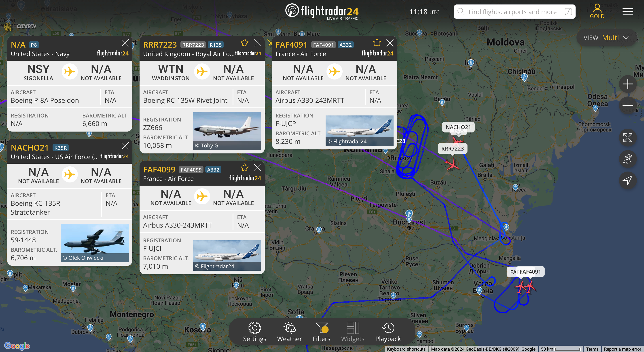Enter fullscreen map view
The width and height of the screenshot is (644, 352).
coord(628,138)
